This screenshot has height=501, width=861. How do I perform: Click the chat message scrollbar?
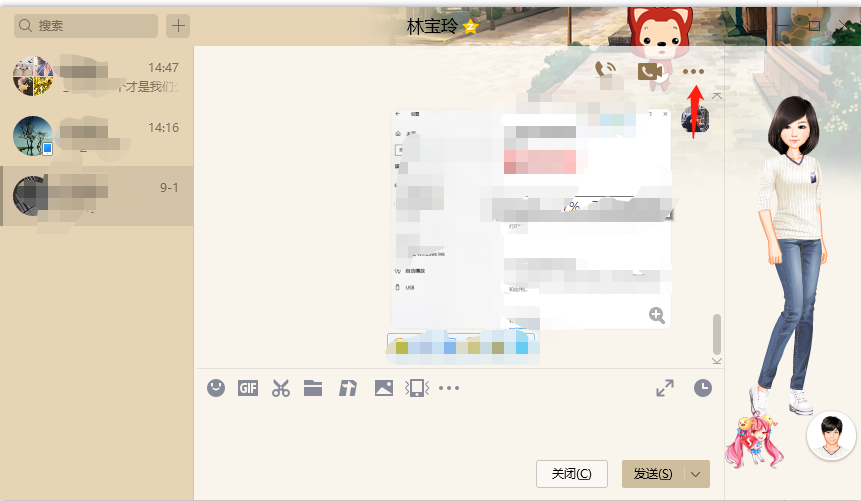(716, 332)
